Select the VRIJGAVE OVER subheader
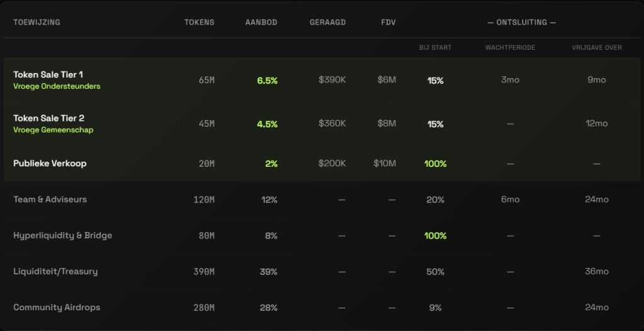644x331 pixels. point(596,48)
